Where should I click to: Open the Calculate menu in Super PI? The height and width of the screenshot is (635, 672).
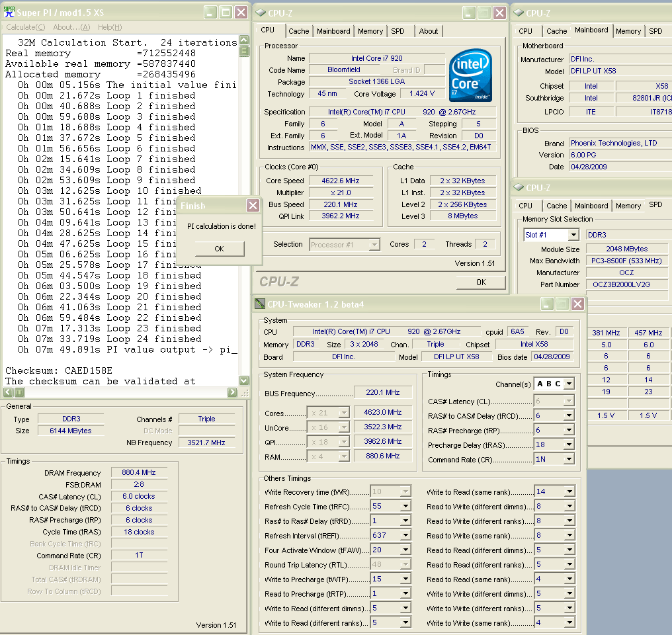26,27
